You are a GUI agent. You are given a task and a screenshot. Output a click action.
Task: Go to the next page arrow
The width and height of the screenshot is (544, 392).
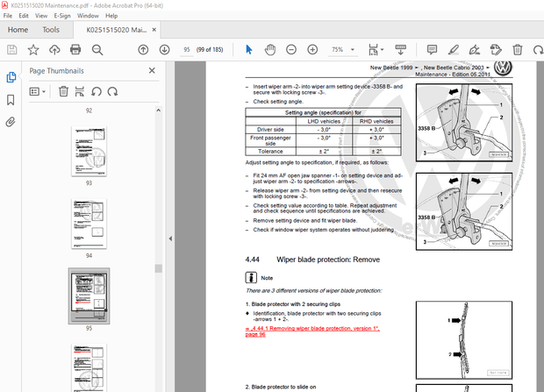point(164,50)
